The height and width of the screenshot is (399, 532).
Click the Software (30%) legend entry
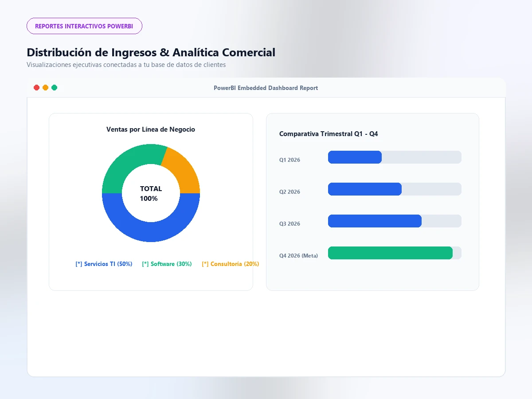[x=167, y=264]
